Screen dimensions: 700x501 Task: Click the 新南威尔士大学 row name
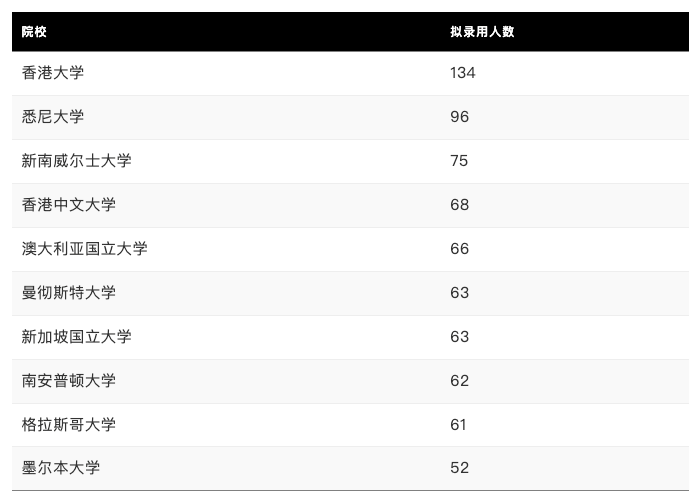[x=77, y=161]
